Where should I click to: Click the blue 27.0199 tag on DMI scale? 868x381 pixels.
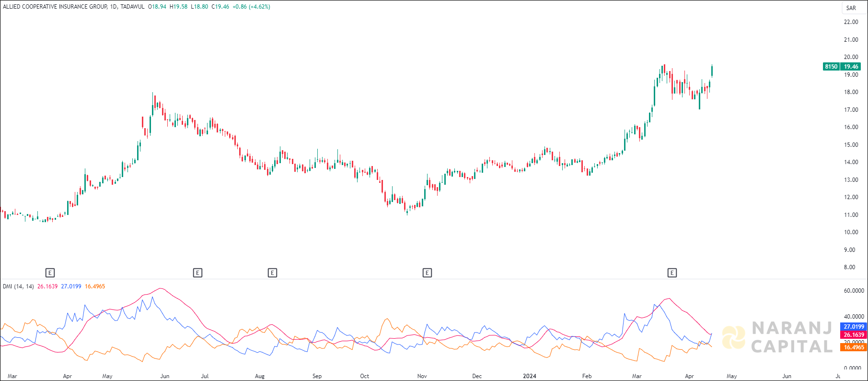click(x=854, y=327)
